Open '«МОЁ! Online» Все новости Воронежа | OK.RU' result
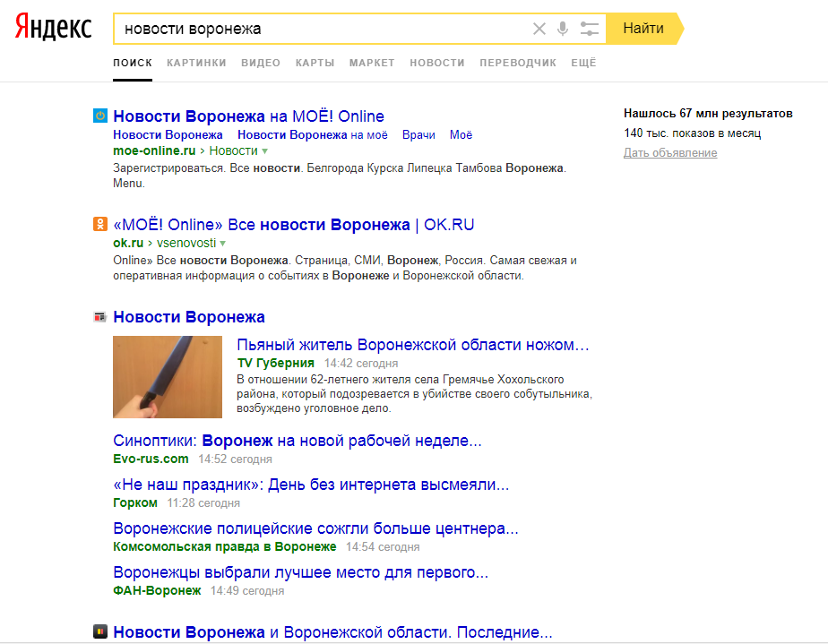Screen dimensions: 828x644 294,225
